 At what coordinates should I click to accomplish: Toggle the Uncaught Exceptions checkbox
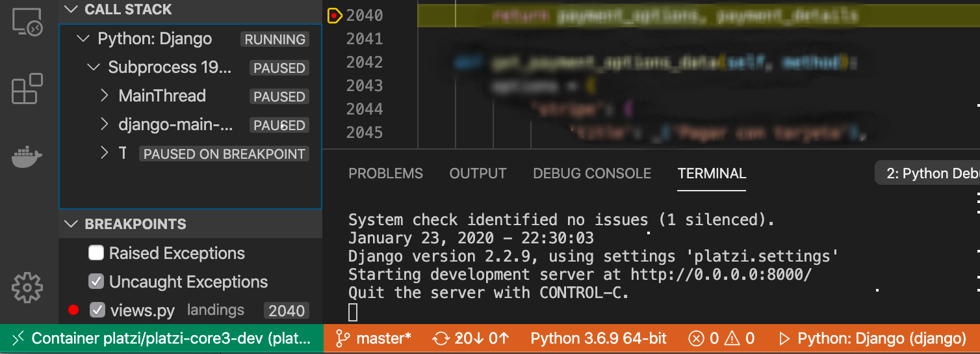(x=96, y=282)
